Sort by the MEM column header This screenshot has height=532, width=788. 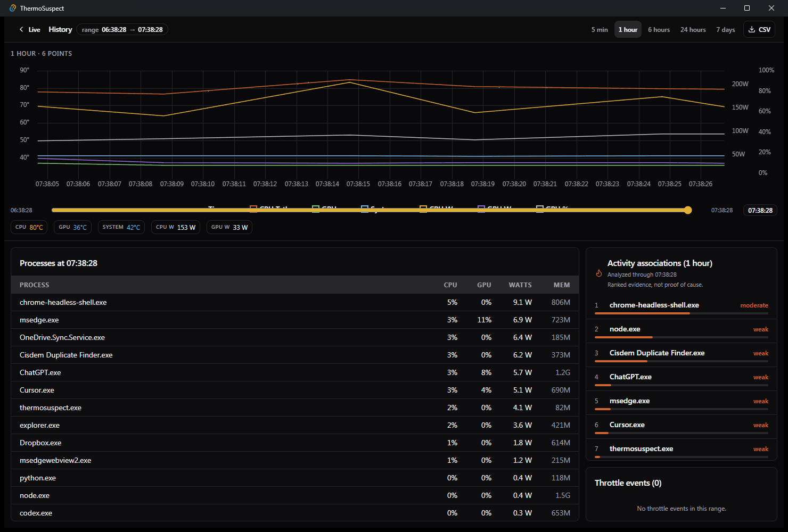coord(562,285)
